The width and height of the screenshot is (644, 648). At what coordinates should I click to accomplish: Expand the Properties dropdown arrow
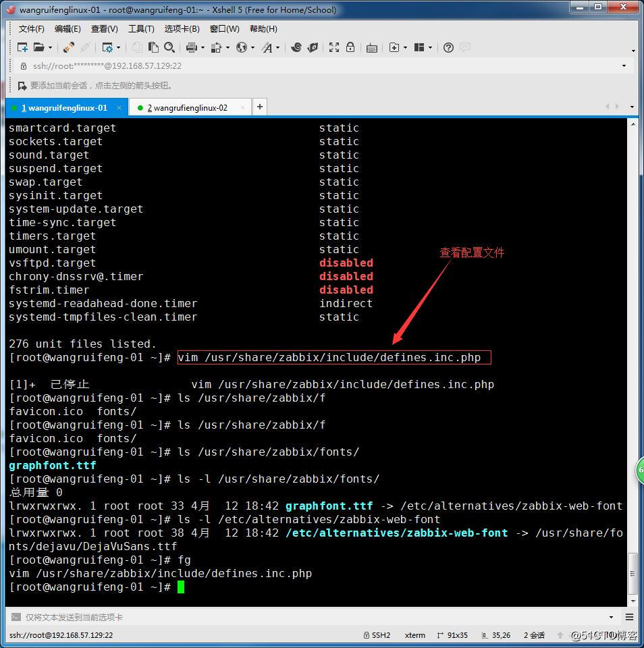(118, 48)
